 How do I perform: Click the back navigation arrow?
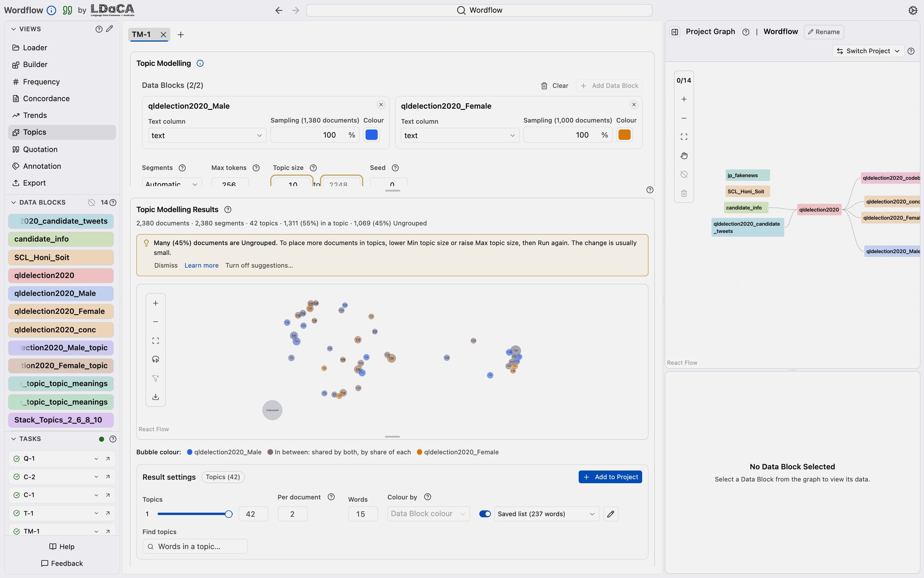click(x=279, y=10)
